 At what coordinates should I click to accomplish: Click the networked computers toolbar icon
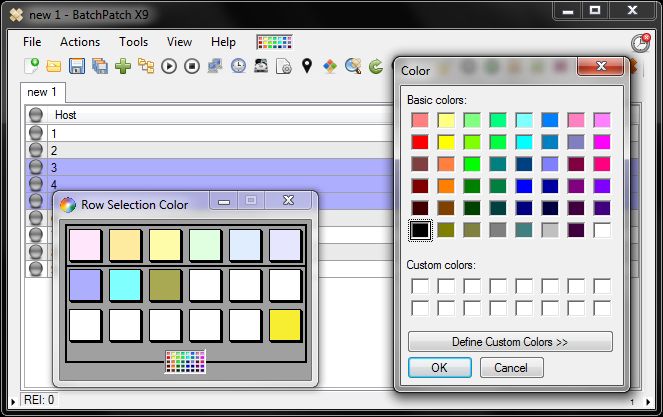tap(215, 66)
